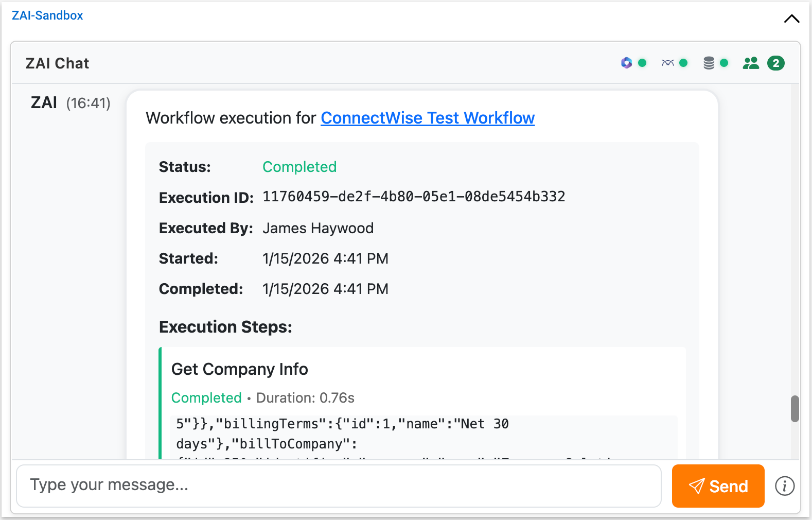Click the billingTerms JSON output line
The width and height of the screenshot is (812, 520).
pyautogui.click(x=342, y=424)
